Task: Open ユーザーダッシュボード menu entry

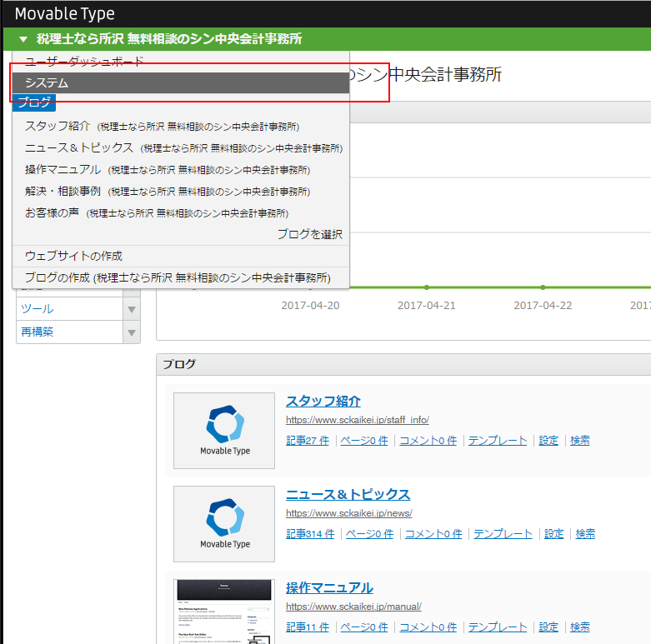Action: click(x=181, y=62)
